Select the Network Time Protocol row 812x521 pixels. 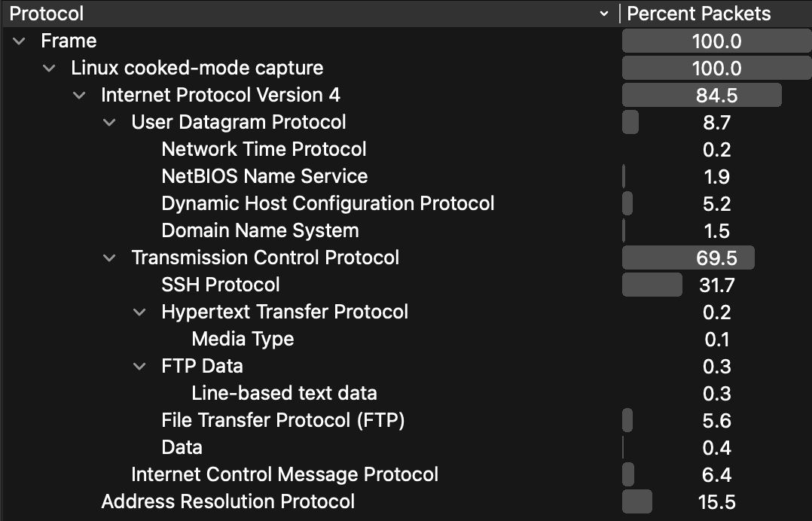coord(264,150)
